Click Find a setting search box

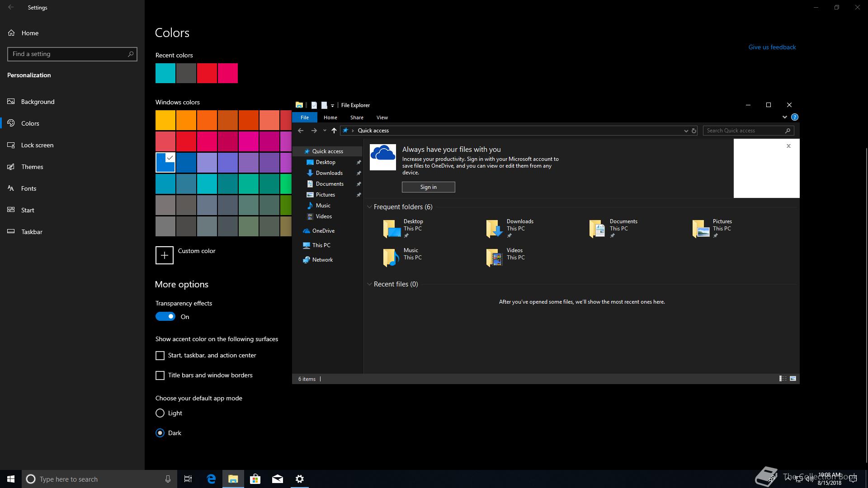72,54
